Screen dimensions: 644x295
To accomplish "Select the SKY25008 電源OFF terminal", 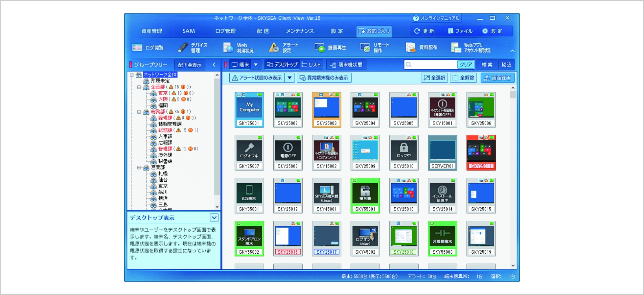I will point(288,153).
